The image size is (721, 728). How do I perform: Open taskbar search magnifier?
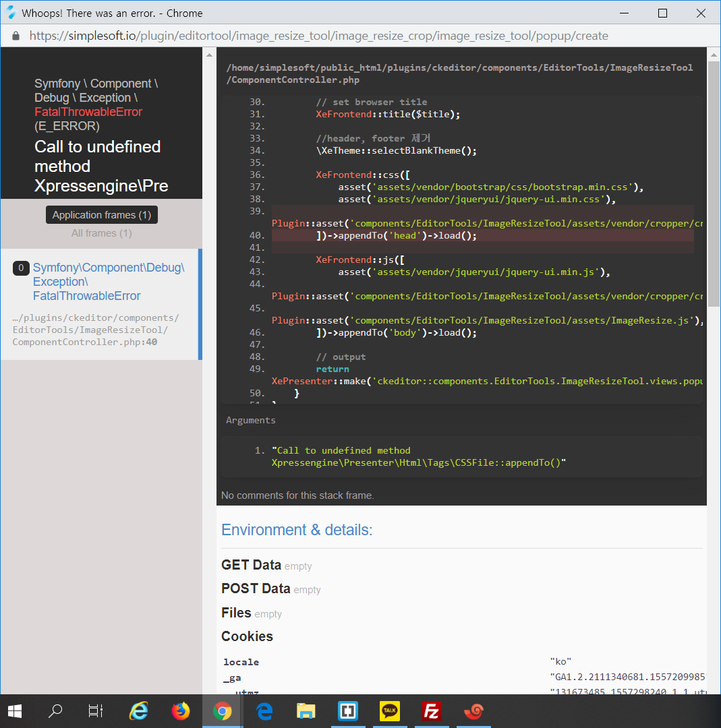click(55, 711)
